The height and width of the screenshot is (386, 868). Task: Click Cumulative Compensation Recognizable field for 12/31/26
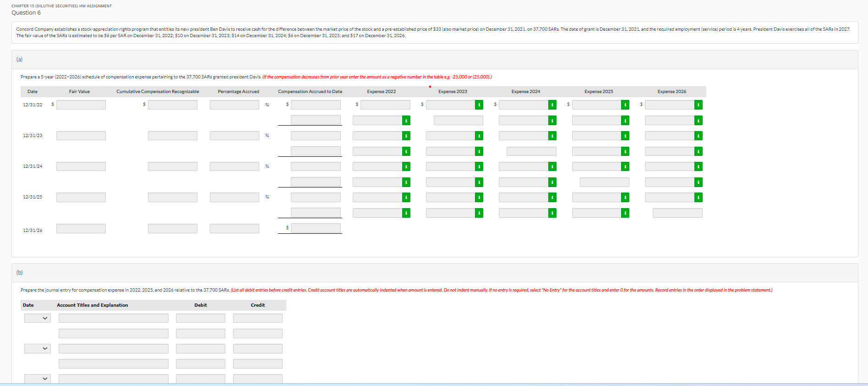tap(173, 228)
